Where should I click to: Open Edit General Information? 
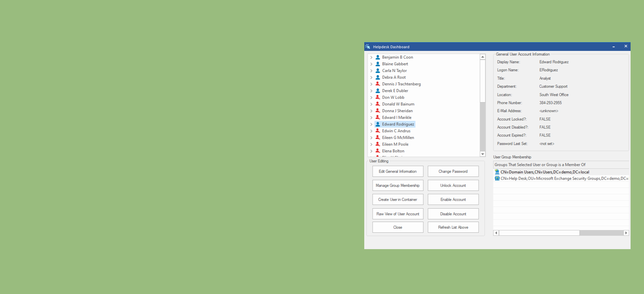[397, 171]
